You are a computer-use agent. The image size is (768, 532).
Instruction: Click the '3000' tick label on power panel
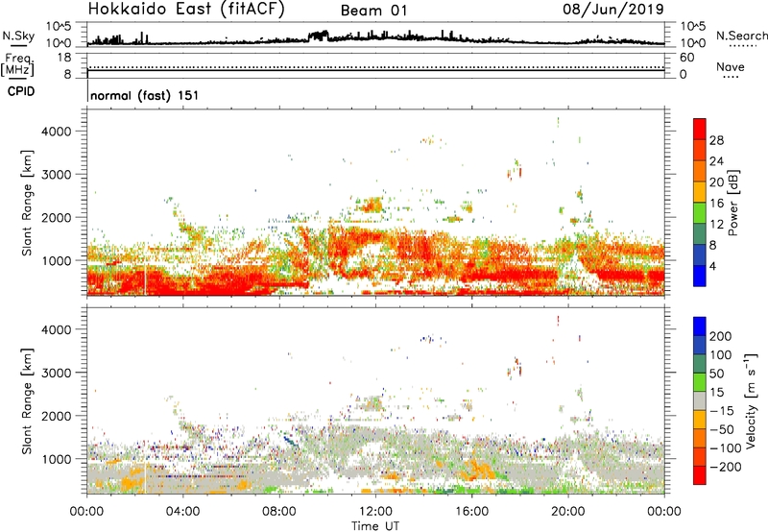[x=57, y=175]
